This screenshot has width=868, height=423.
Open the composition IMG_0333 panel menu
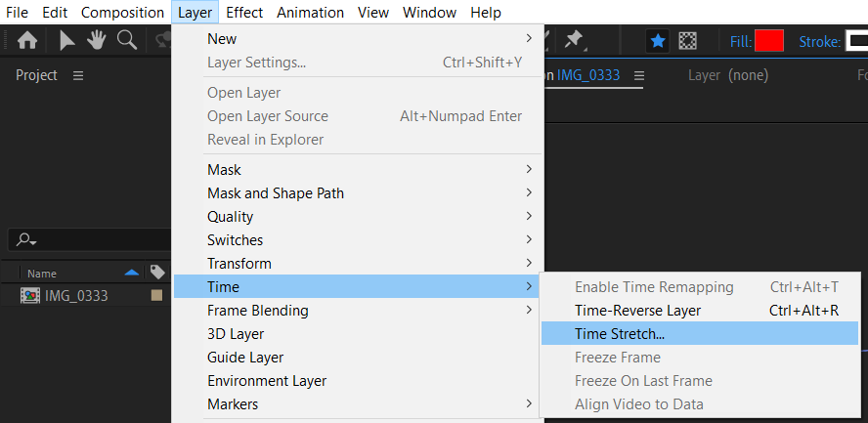[639, 75]
